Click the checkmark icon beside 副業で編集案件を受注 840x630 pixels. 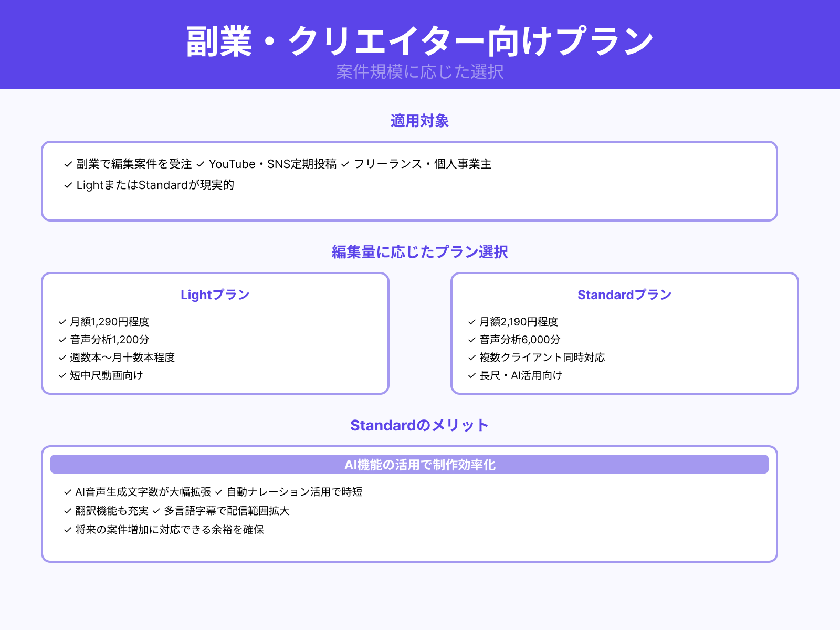(67, 164)
